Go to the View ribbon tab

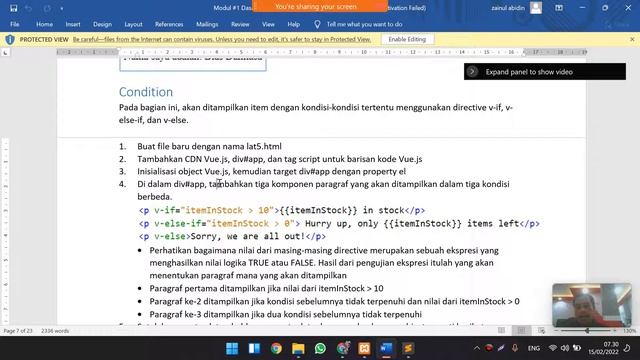point(268,24)
